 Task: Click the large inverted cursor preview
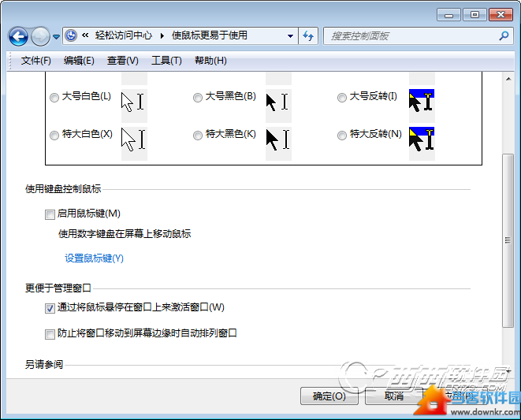coord(422,106)
